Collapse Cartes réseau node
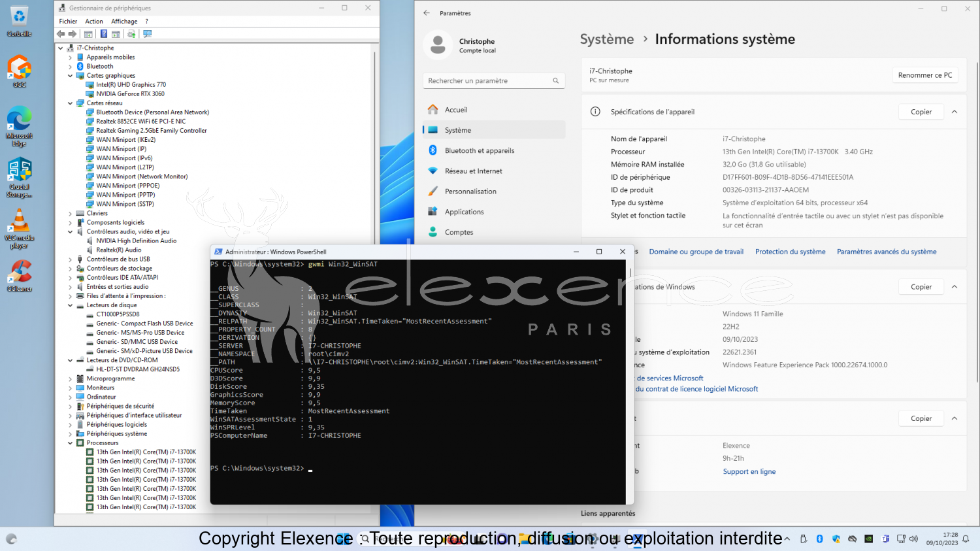980x551 pixels. click(x=71, y=103)
